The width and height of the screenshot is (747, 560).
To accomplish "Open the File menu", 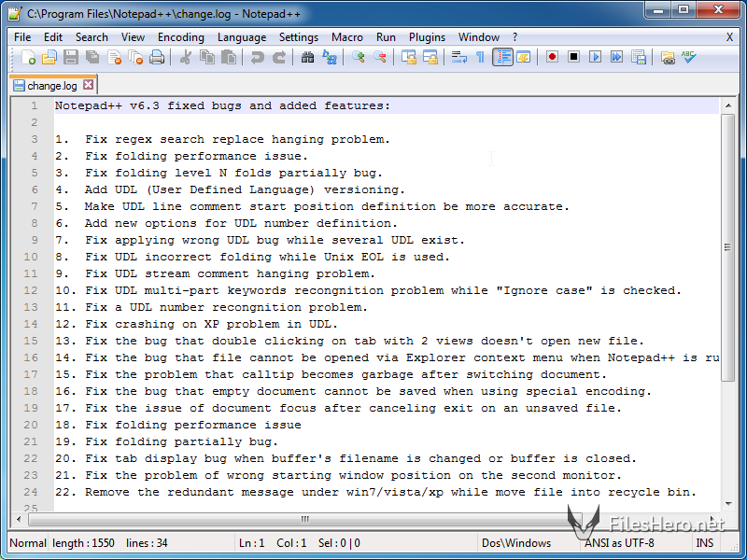I will coord(22,37).
